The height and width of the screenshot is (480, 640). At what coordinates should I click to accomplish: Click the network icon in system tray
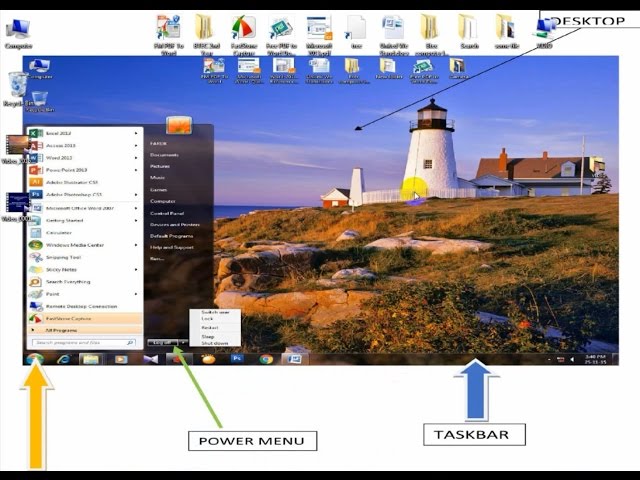point(561,360)
